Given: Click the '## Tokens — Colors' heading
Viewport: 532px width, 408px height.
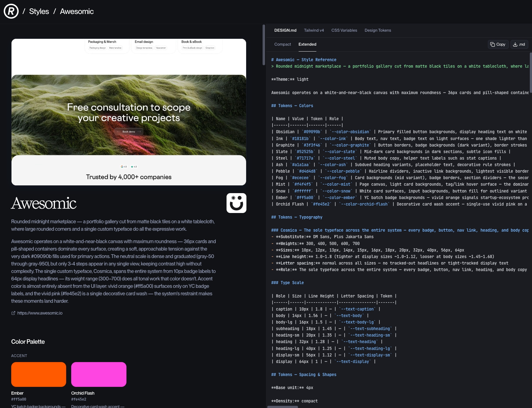Looking at the screenshot, I should (x=292, y=106).
